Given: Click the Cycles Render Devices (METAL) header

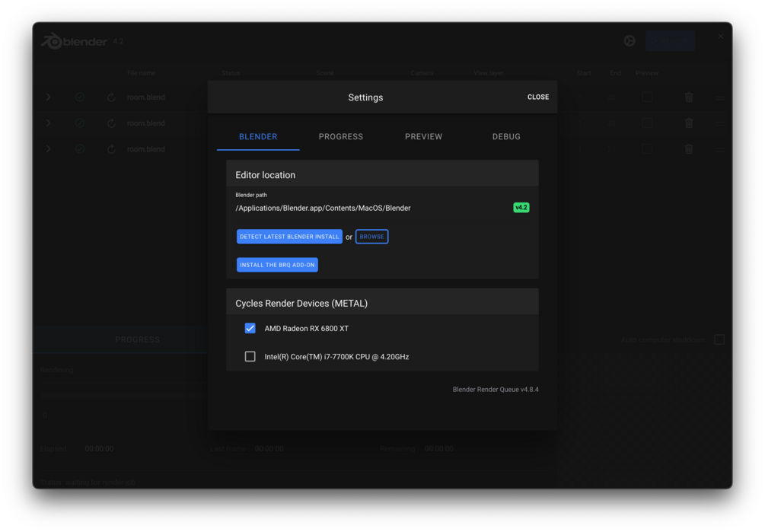Looking at the screenshot, I should point(382,303).
